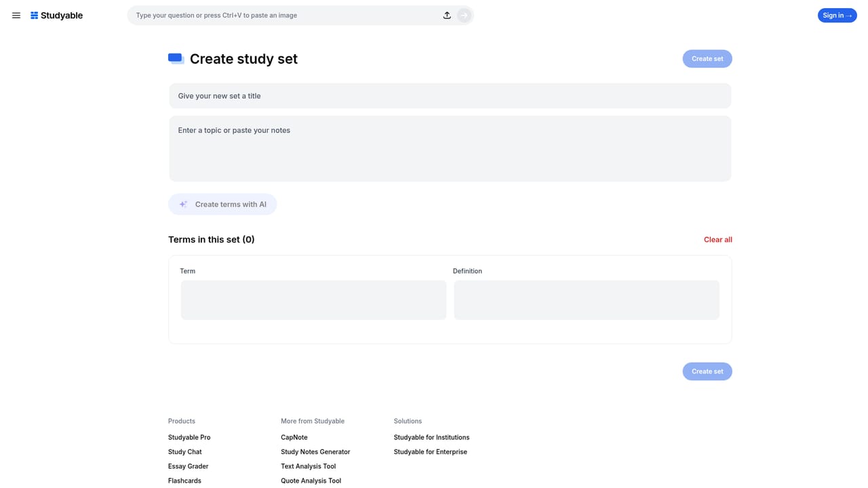Click Create terms with AI
Viewport: 868px width, 488px height.
222,205
